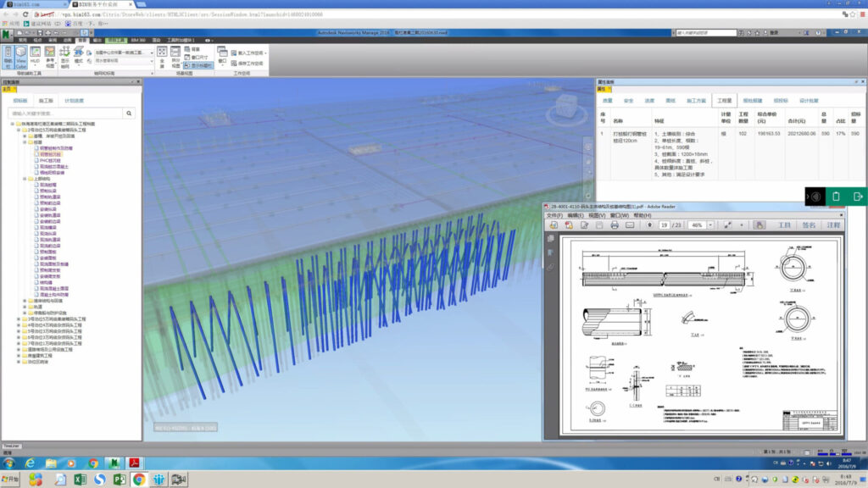The width and height of the screenshot is (868, 488).
Task: Expand the 接岸结构与回填 tree node
Action: (25, 300)
